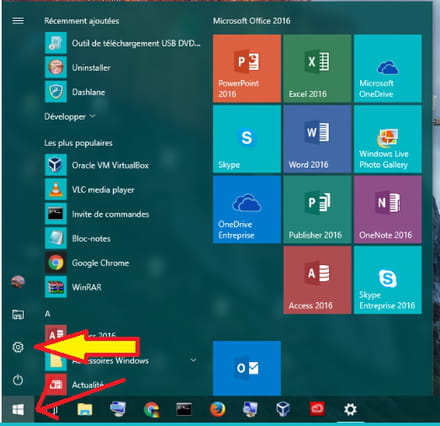Open File Explorer from Start sidebar

click(x=18, y=314)
